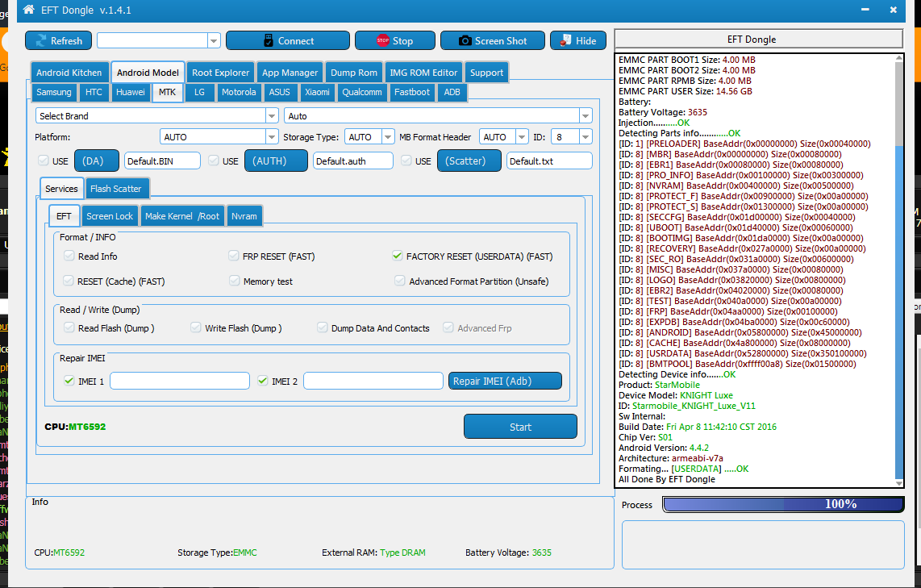Click the home icon in title bar

point(28,10)
